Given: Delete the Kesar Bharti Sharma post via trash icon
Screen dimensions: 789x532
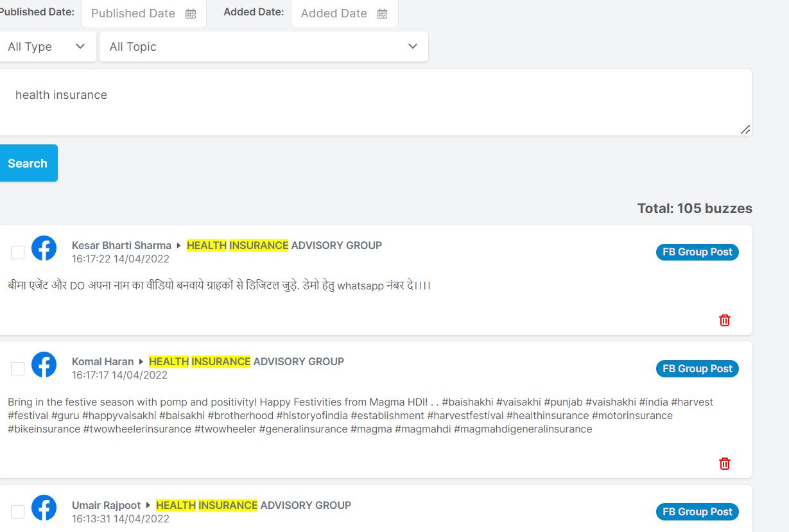Looking at the screenshot, I should tap(725, 320).
